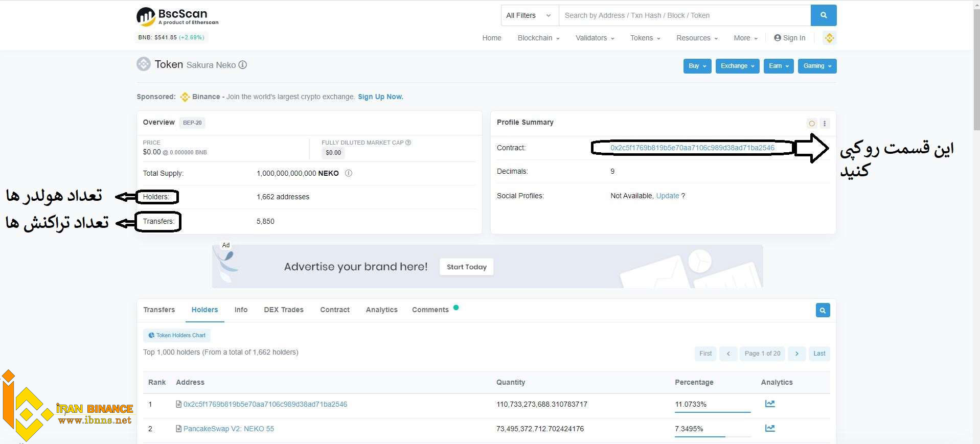Click the 1,662 addresses value
This screenshot has width=980, height=444.
pyautogui.click(x=283, y=197)
